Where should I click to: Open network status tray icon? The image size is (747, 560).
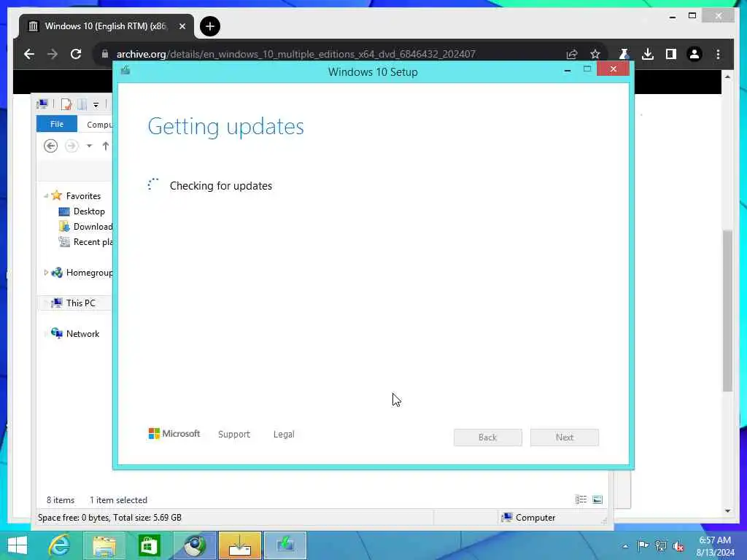pos(661,545)
